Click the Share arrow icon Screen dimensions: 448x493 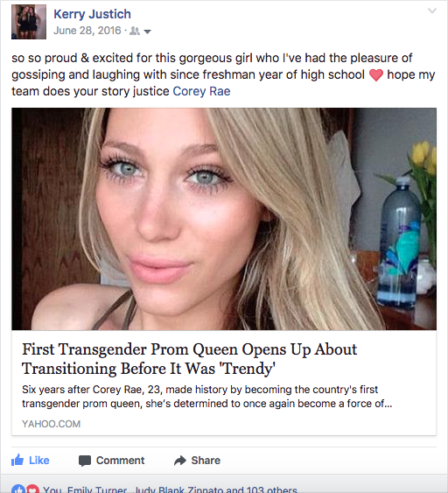[180, 461]
